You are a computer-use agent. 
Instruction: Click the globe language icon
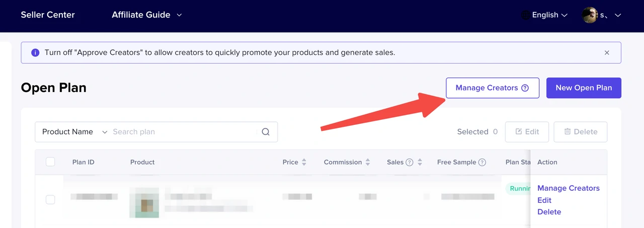[526, 15]
